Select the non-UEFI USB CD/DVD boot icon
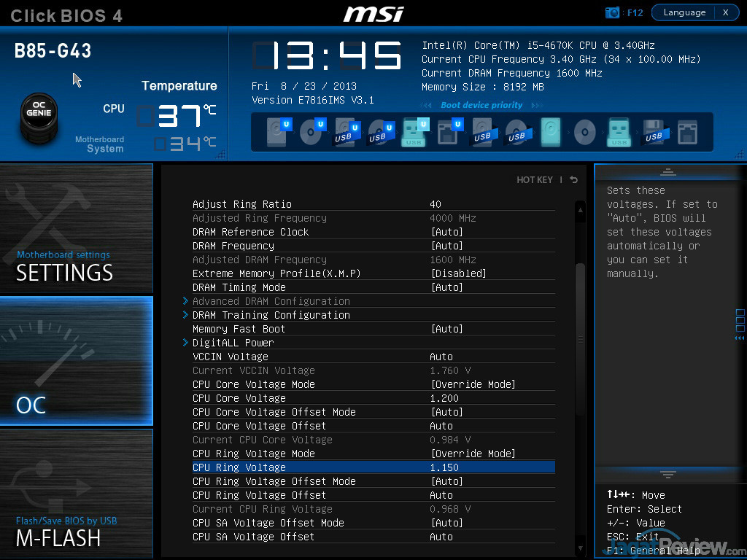This screenshot has height=560, width=747. (x=519, y=133)
